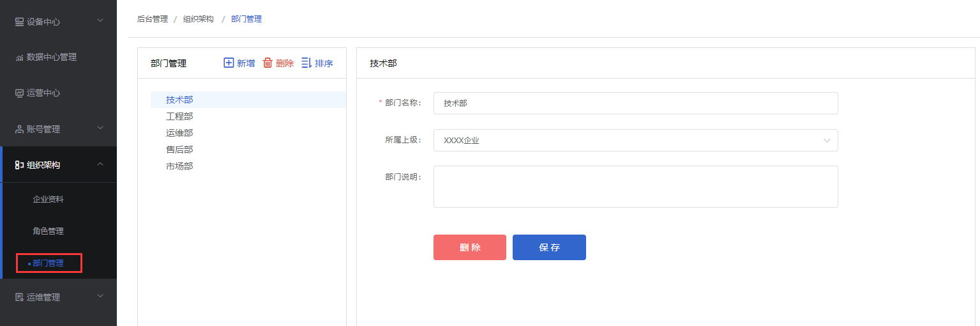This screenshot has width=980, height=326.
Task: Click the 组织架构 breadcrumb link
Action: 199,19
